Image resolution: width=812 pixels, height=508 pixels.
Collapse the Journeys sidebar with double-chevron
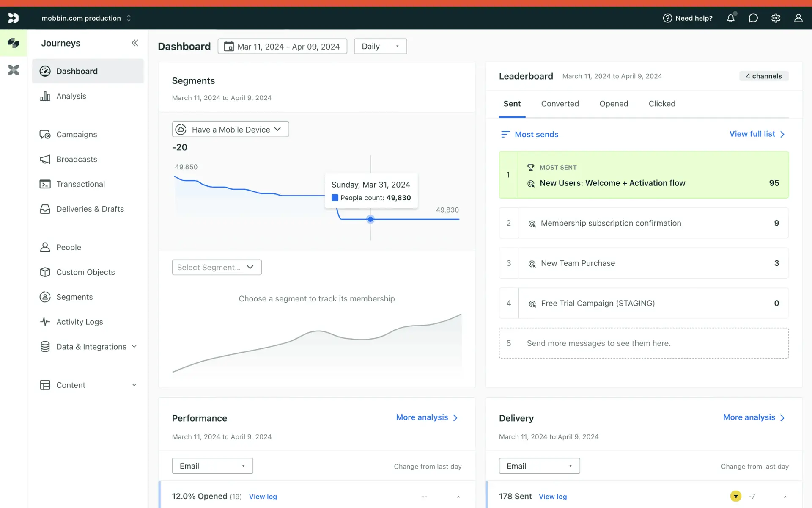pyautogui.click(x=134, y=43)
